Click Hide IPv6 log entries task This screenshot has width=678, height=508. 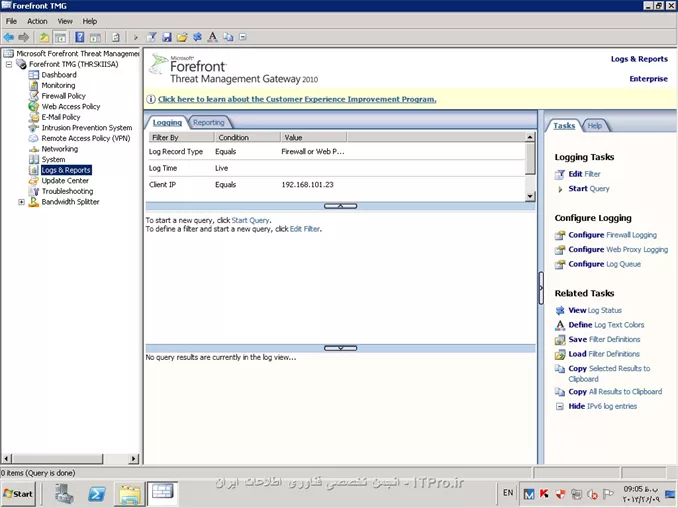[602, 406]
